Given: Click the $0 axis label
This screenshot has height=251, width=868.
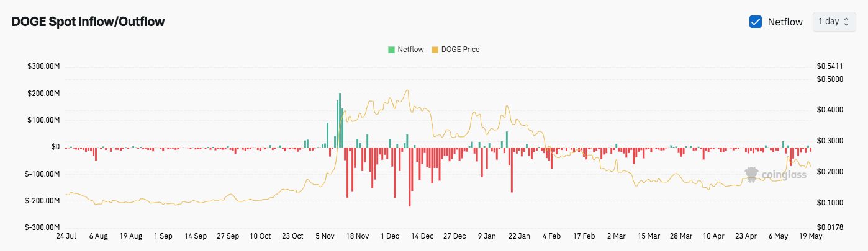Looking at the screenshot, I should pos(55,147).
